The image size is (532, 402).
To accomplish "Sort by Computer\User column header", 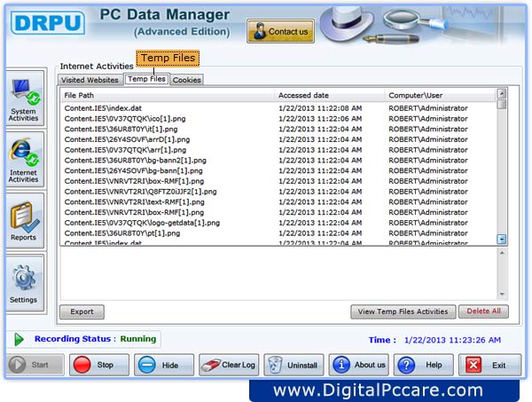I will pos(440,96).
